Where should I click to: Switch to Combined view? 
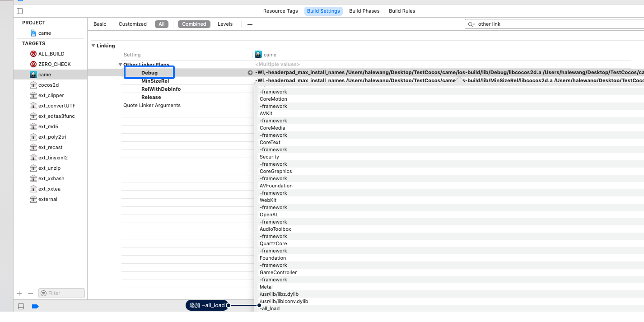tap(194, 24)
